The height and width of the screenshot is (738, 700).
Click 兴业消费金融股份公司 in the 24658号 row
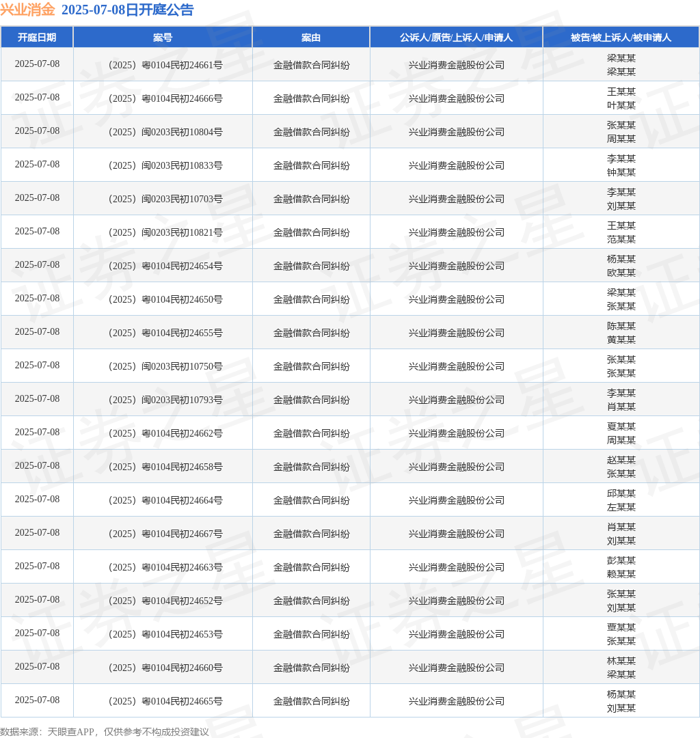(x=456, y=467)
